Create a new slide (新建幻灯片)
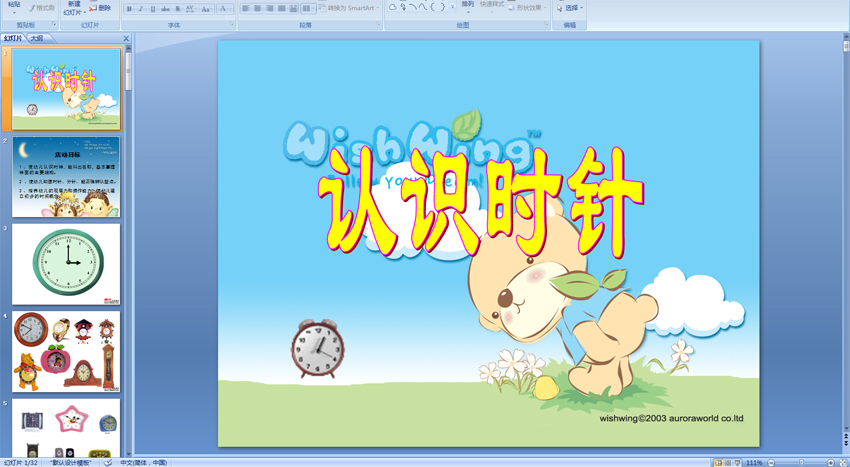This screenshot has width=850, height=467. (72, 9)
